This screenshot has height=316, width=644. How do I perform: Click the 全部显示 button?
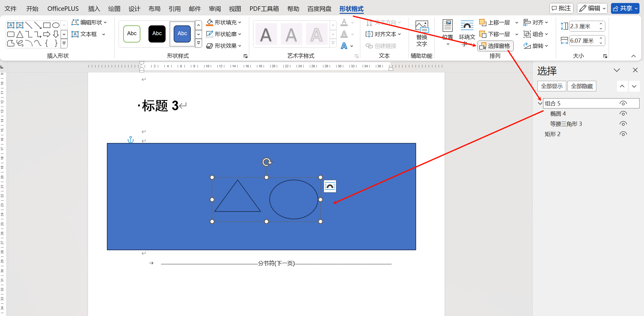552,86
